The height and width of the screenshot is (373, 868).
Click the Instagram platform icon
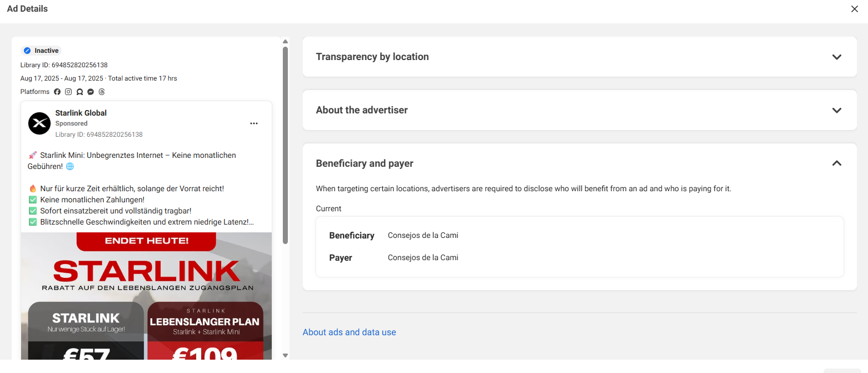[x=68, y=92]
